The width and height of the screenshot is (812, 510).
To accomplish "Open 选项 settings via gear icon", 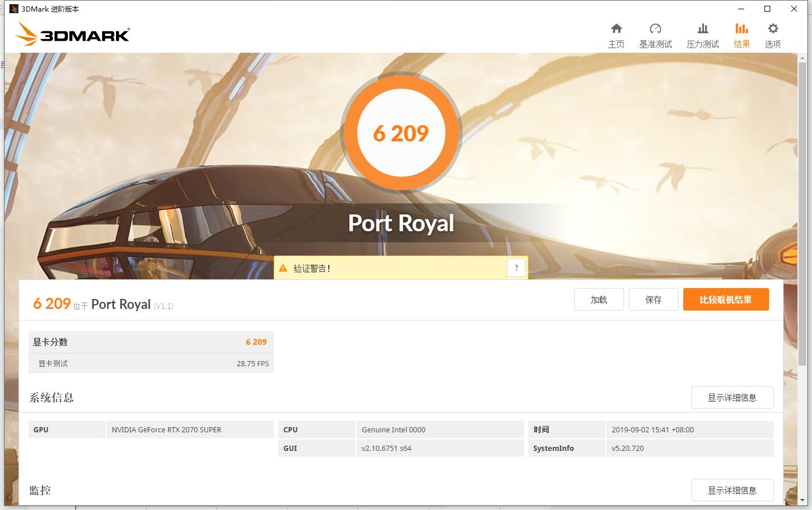I will (x=772, y=35).
